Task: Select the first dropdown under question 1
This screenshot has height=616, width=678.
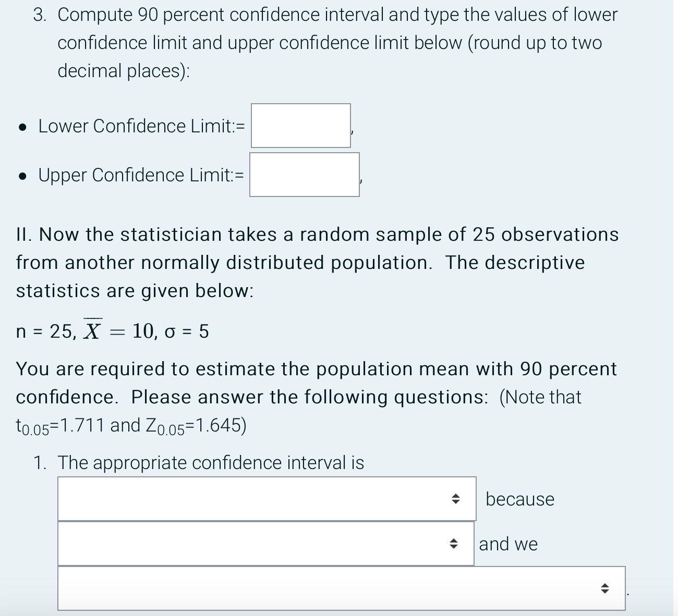Action: click(x=261, y=499)
